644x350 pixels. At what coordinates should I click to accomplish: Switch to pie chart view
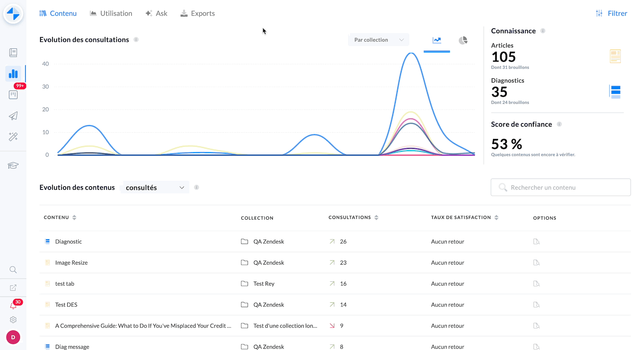click(463, 40)
